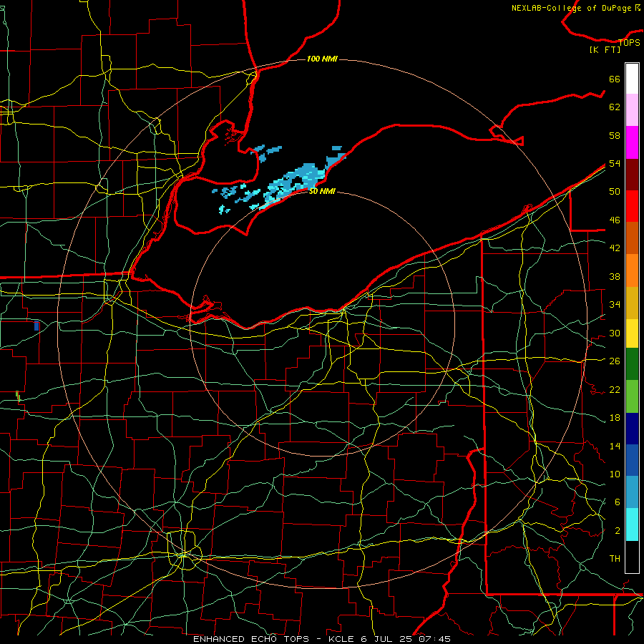Click the small green echo on the map's west edge
The width and height of the screenshot is (644, 644).
[x=18, y=396]
